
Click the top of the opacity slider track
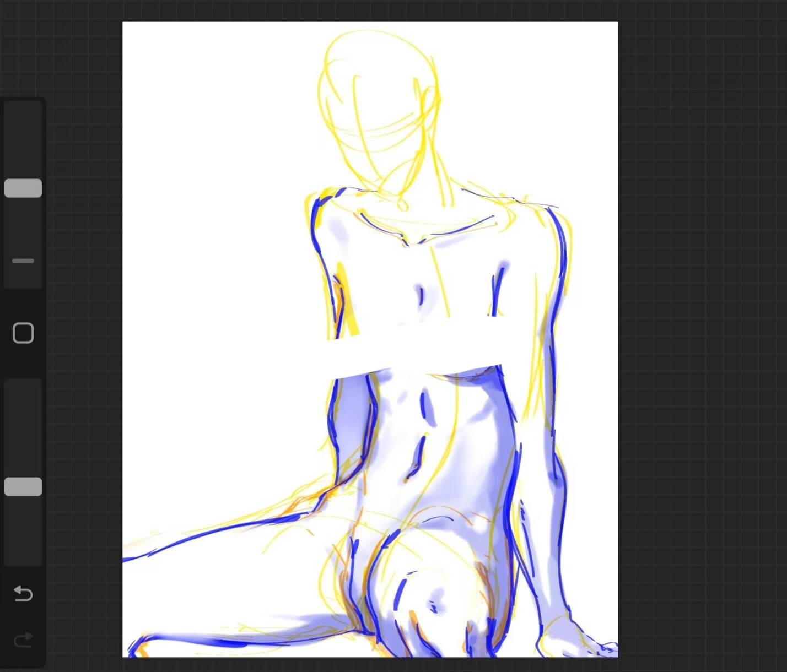click(x=23, y=388)
